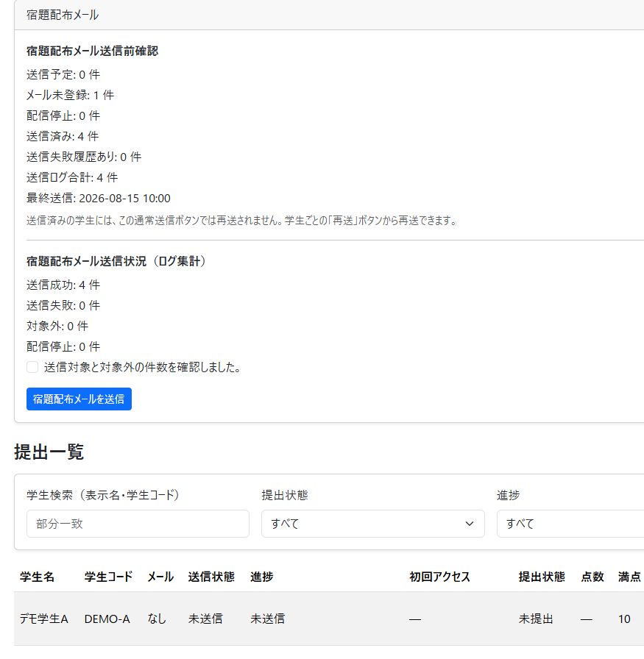Click the 満点 column header

[629, 577]
